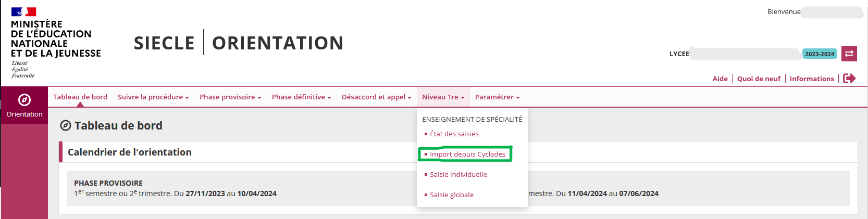Choose Import depuis Cyclades option

tap(467, 154)
